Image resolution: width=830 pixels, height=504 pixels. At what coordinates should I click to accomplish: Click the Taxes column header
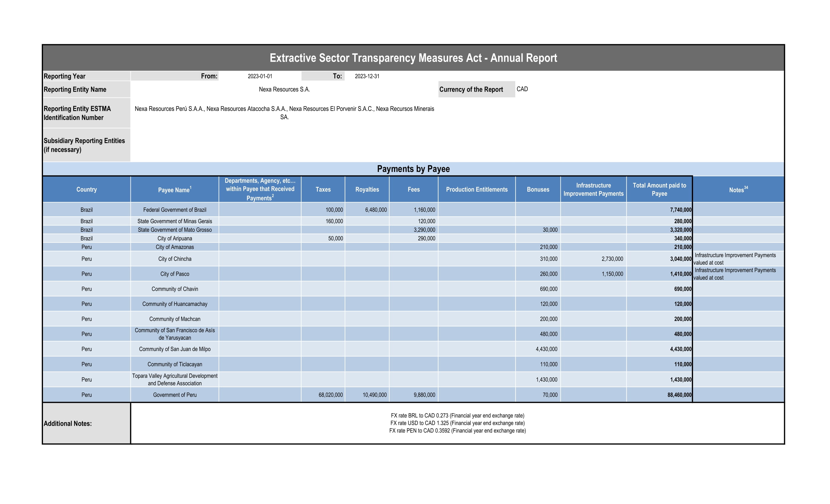[x=323, y=189]
